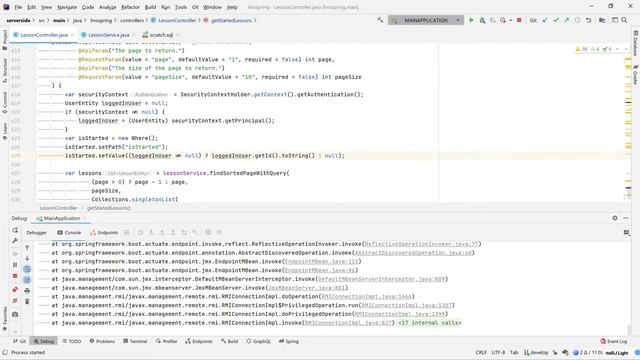Expand the profiler dropdown arrow in toolbar
Image resolution: width=640 pixels, height=360 pixels.
click(x=510, y=20)
